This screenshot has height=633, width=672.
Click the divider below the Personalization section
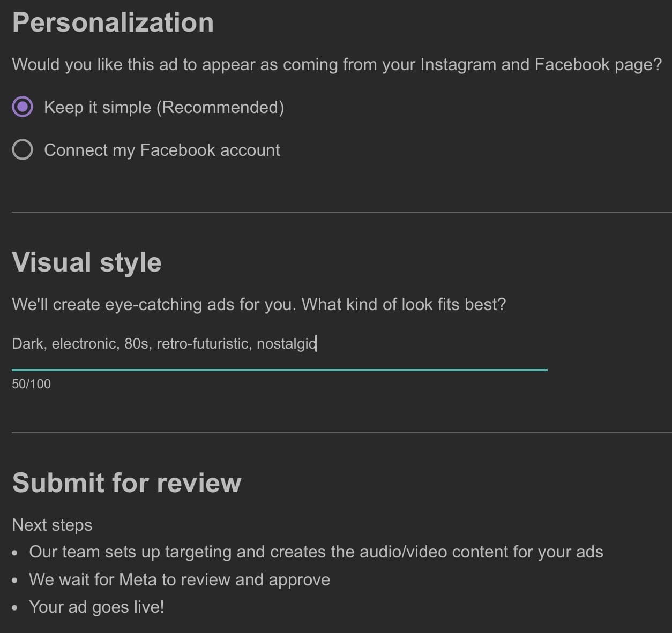pos(336,212)
